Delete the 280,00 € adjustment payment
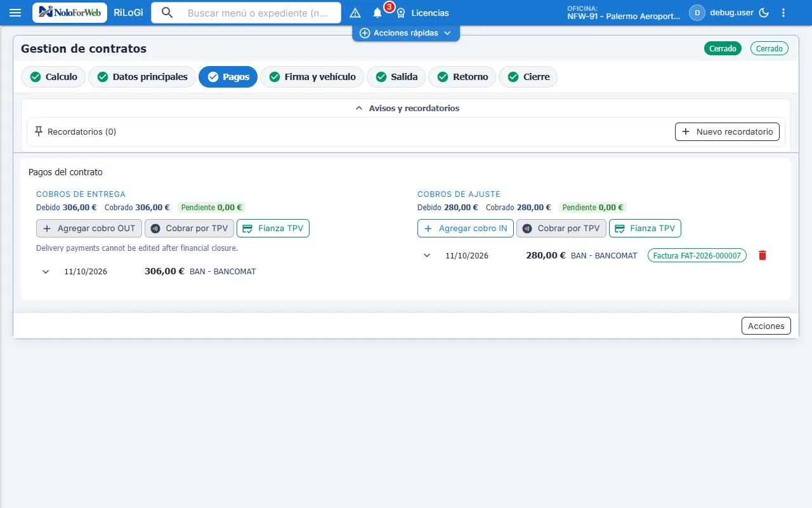 point(763,255)
